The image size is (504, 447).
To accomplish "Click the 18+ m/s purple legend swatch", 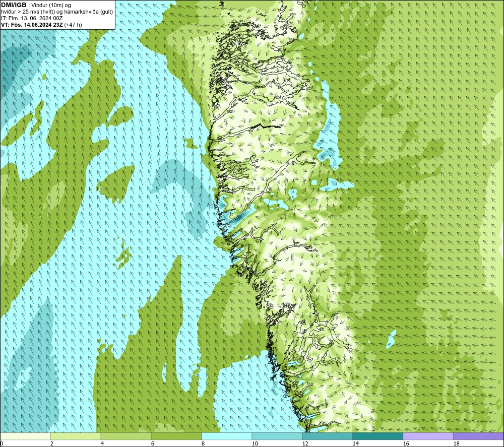I will point(479,436).
